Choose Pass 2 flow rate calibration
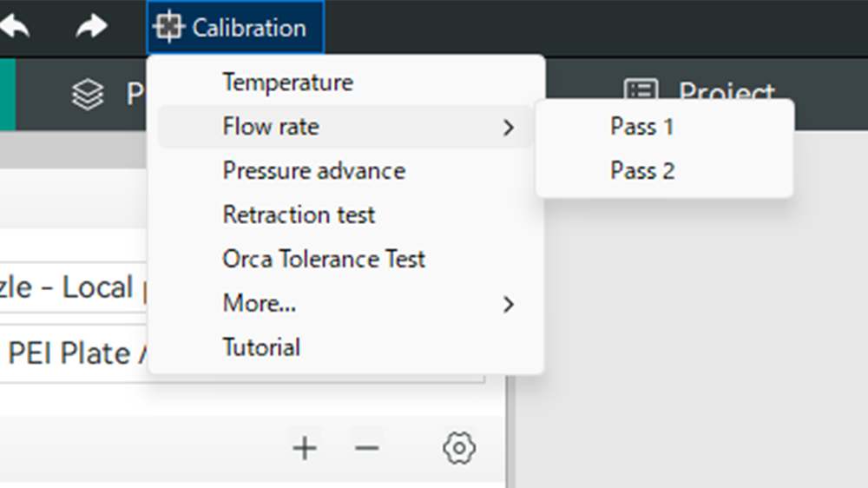 point(642,171)
